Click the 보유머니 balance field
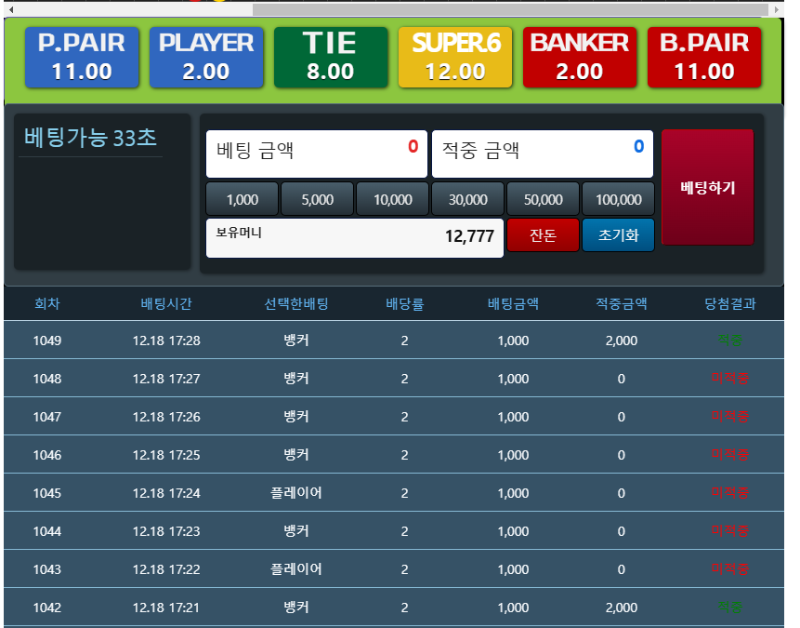800x628 pixels. coord(355,238)
